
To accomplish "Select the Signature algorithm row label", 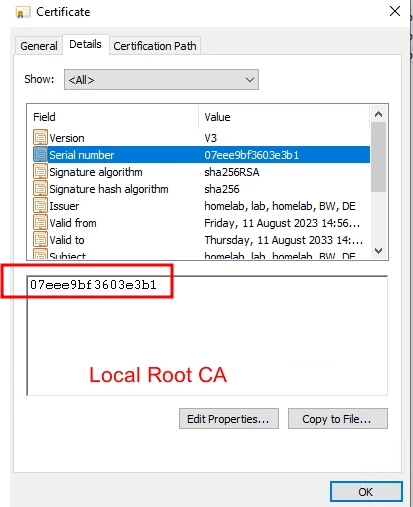I will pos(96,172).
